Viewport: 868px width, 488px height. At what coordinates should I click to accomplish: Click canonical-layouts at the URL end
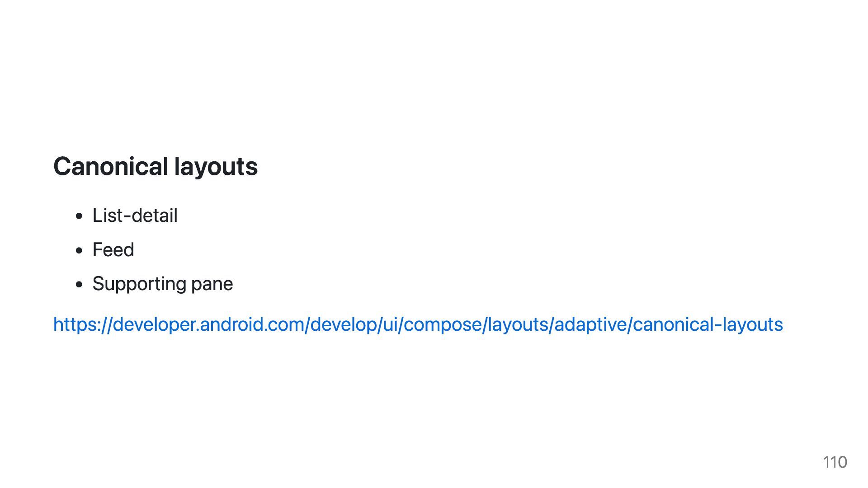(708, 324)
